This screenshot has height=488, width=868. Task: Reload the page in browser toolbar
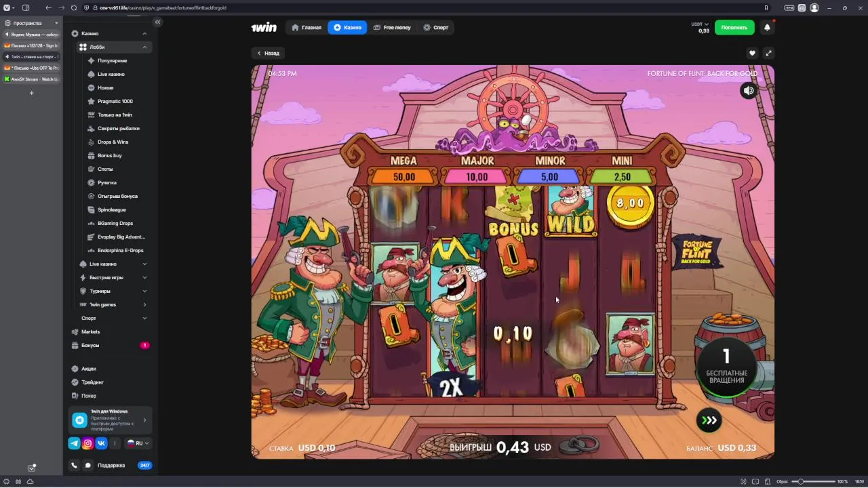pyautogui.click(x=74, y=7)
